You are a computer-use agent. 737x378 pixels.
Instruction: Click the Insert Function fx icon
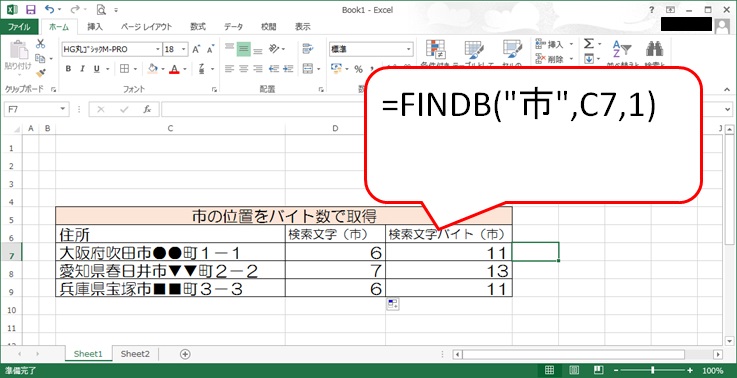147,109
